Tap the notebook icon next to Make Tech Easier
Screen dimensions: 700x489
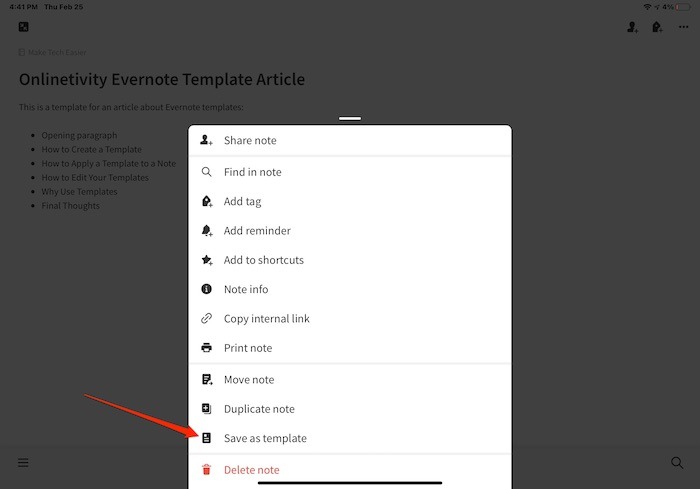click(x=21, y=53)
